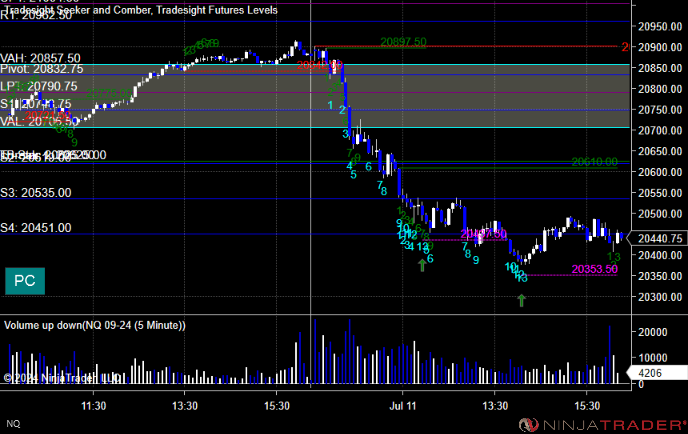Select the volume marker 4206

[x=658, y=373]
